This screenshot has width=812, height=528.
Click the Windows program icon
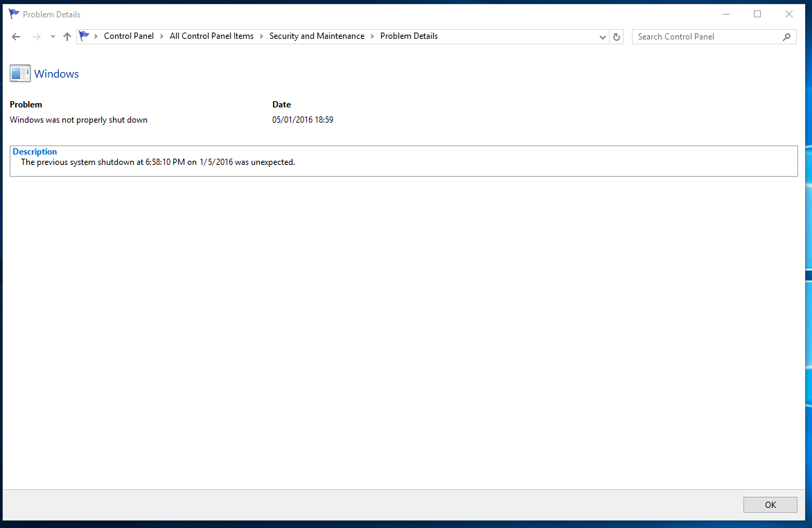[20, 73]
